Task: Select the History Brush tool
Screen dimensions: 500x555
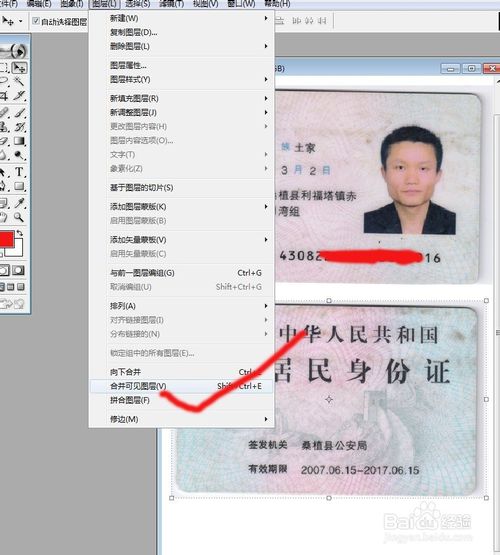Action: click(x=19, y=127)
